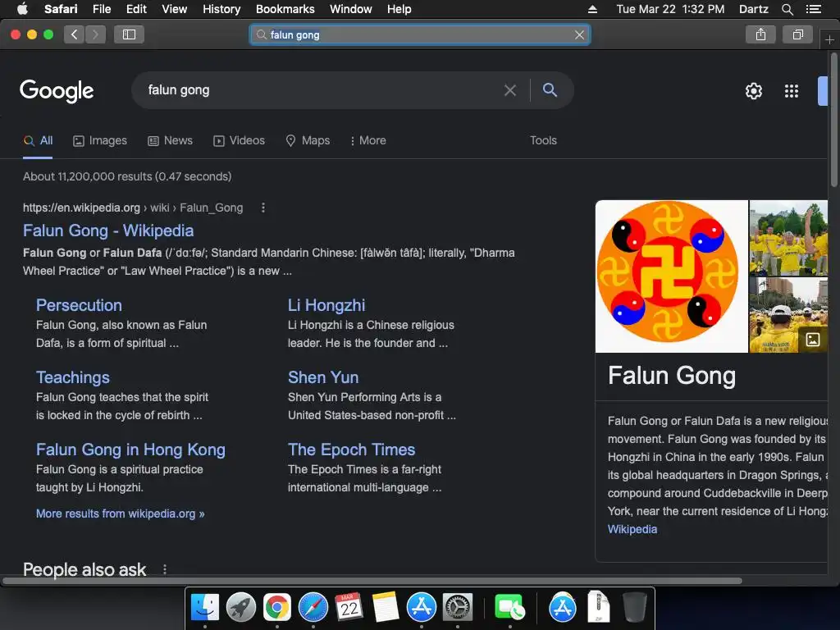
Task: Click Safari's forward arrow button
Action: coord(95,34)
